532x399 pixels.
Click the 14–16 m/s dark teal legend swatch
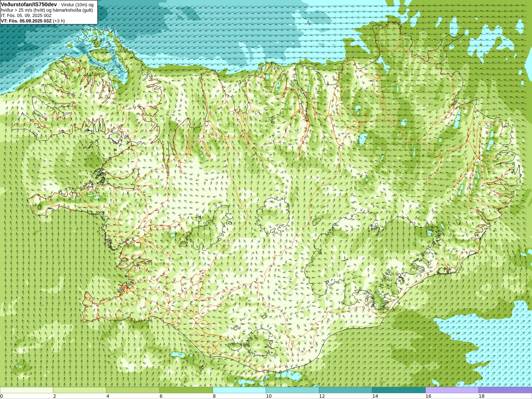pos(399,390)
